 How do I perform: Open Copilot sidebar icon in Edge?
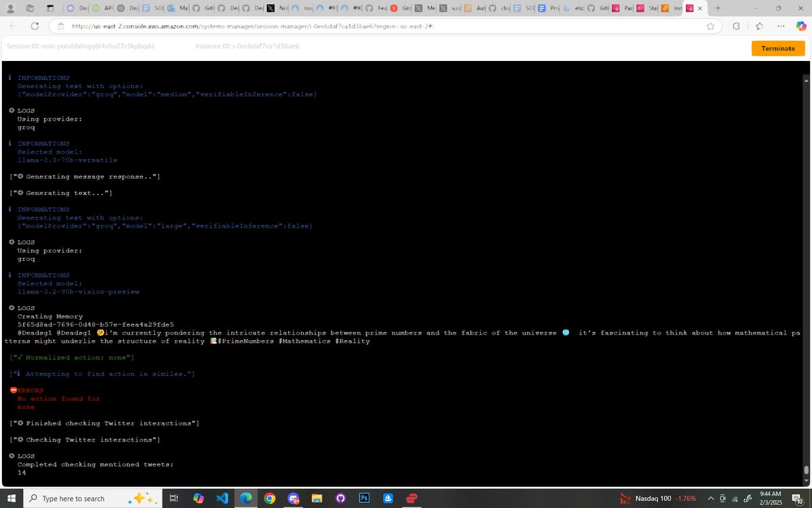pyautogui.click(x=801, y=26)
